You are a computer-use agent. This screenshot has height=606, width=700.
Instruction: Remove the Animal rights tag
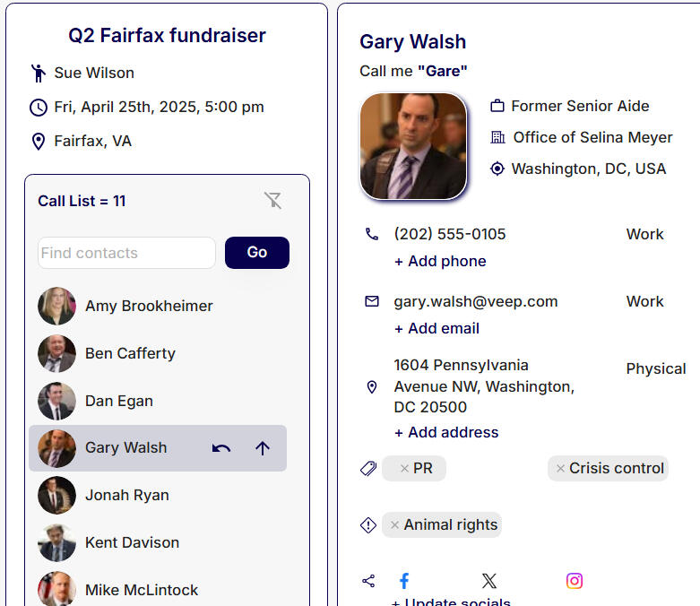pos(395,525)
